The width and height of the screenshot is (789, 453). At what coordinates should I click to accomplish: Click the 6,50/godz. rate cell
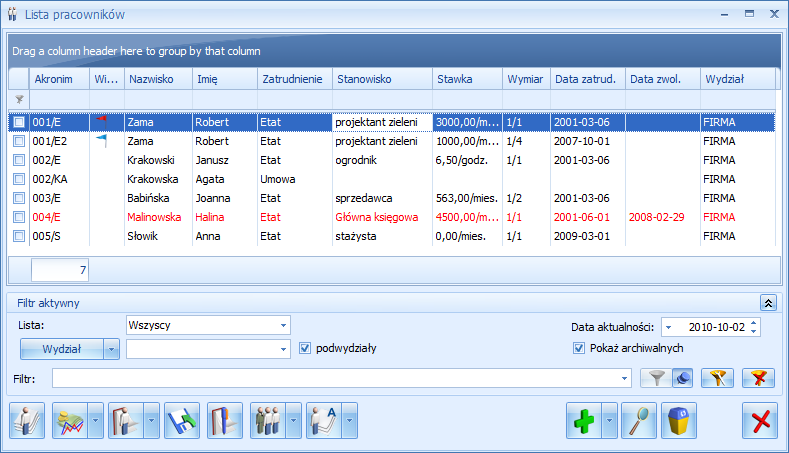(x=467, y=160)
